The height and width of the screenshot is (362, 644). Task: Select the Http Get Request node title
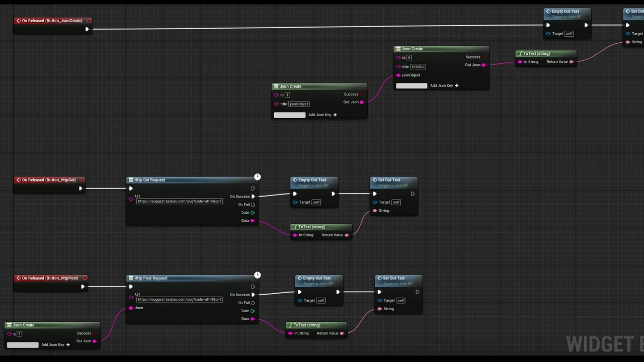[x=150, y=180]
